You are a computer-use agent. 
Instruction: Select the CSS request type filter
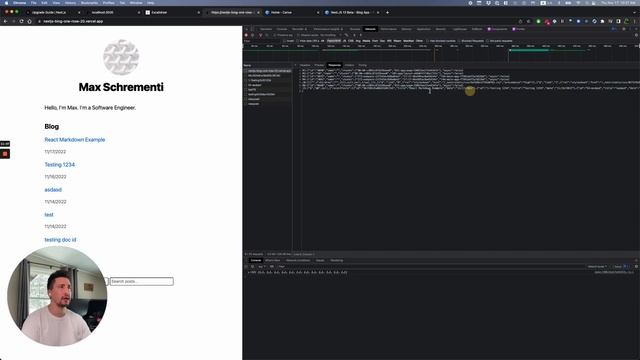click(x=351, y=41)
